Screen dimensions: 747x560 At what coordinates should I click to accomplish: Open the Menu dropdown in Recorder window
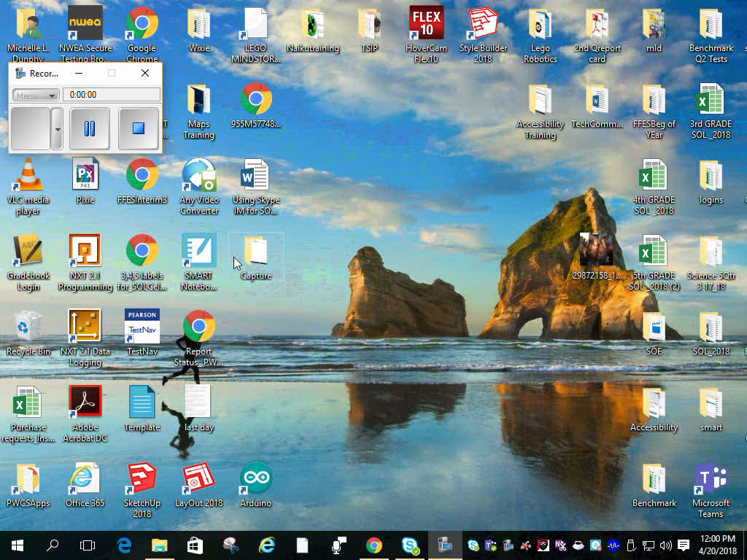pos(36,96)
